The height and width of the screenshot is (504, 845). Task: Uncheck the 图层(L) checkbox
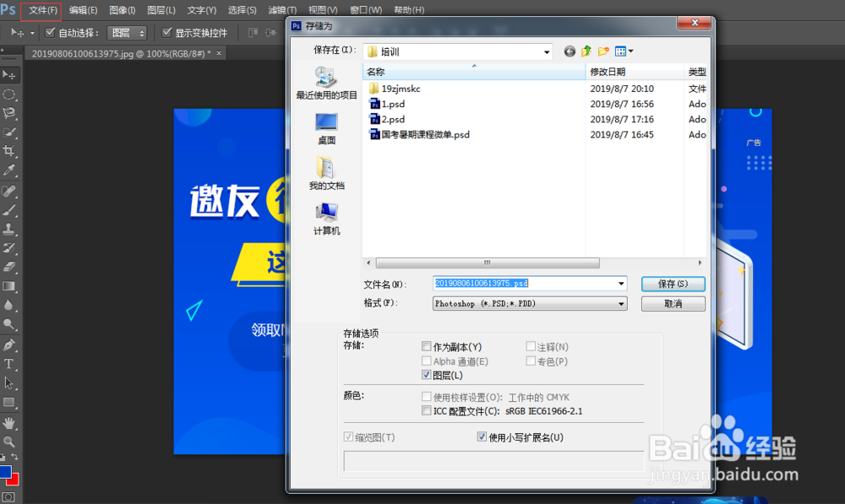[x=428, y=374]
